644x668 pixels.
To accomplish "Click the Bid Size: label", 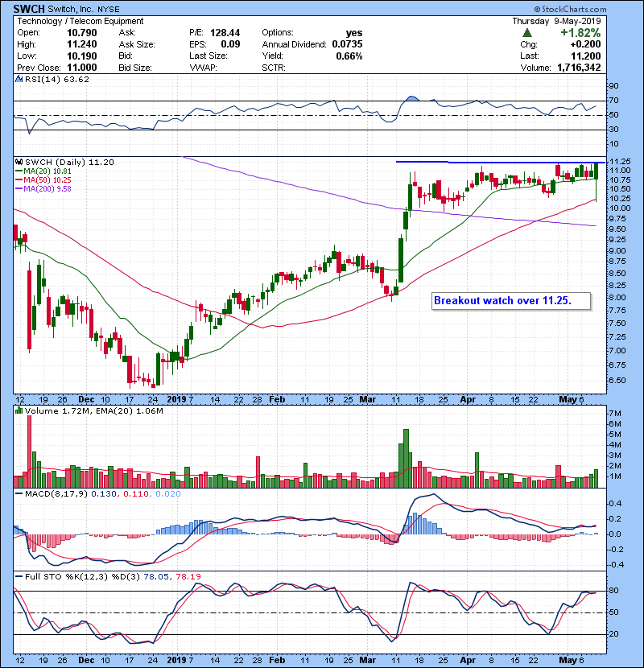I will click(135, 68).
